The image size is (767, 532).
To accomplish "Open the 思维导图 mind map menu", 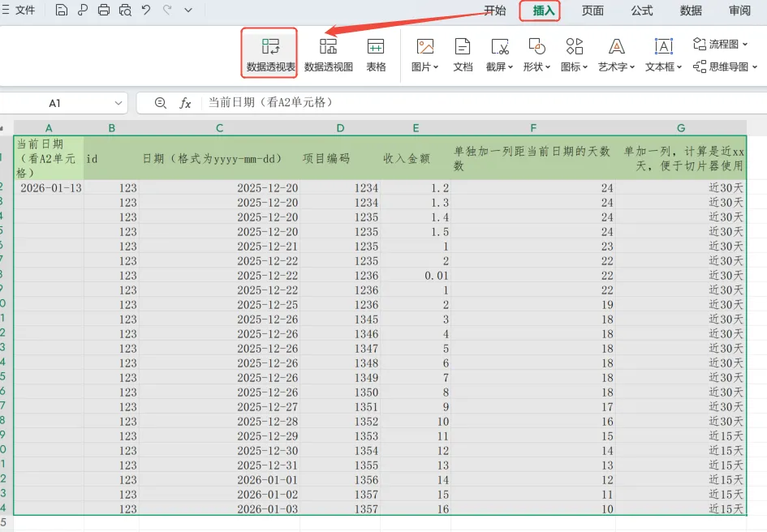I will tap(725, 66).
